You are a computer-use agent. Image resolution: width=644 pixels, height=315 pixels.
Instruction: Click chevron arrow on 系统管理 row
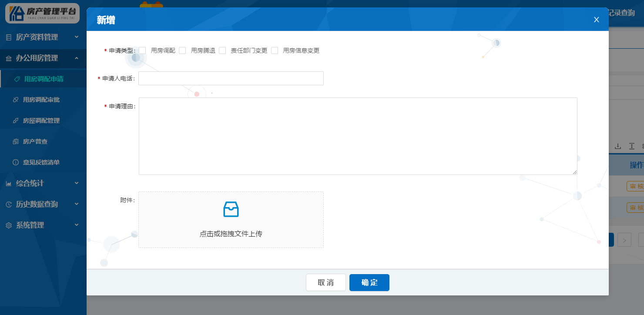77,225
